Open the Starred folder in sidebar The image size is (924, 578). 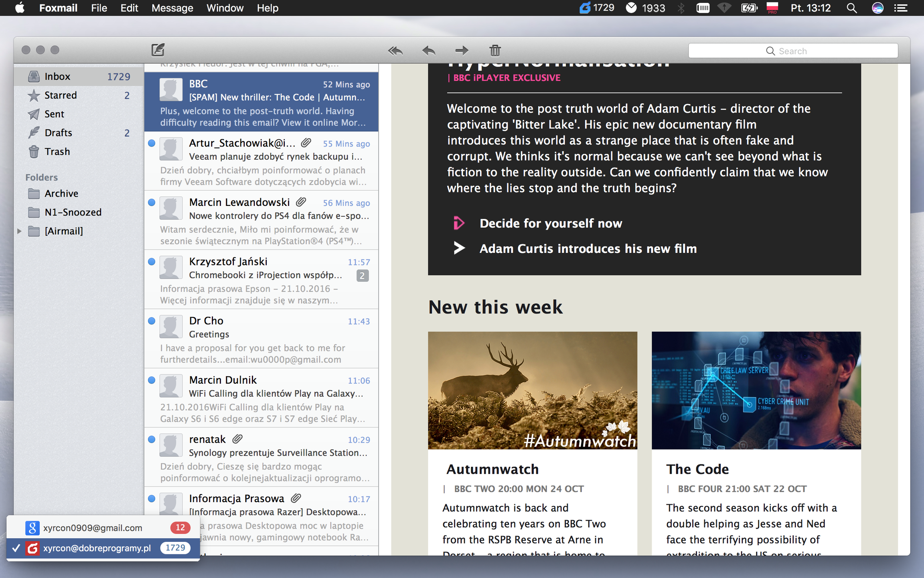61,96
